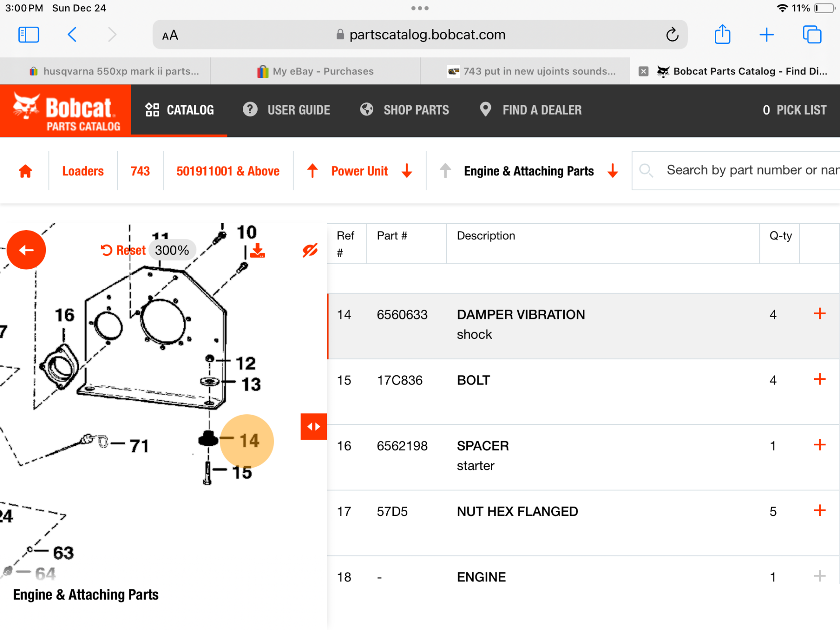840x630 pixels.
Task: Go to catalog home via house icon
Action: [25, 171]
